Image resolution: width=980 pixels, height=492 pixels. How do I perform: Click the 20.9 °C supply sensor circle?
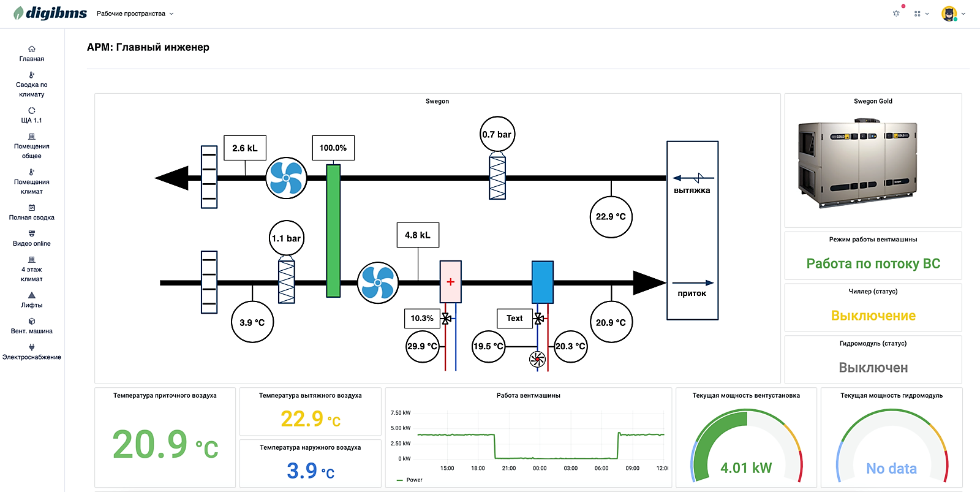611,322
